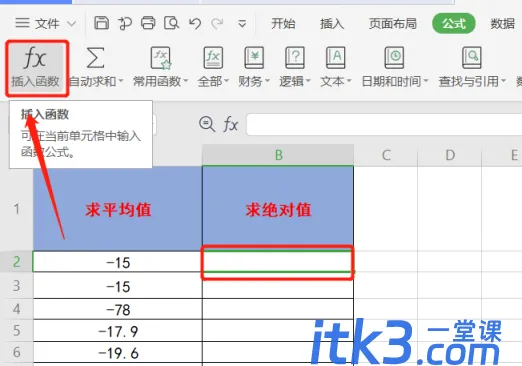522x366 pixels.
Task: Click the Insert Function (插入函数) fx button
Action: 36,68
